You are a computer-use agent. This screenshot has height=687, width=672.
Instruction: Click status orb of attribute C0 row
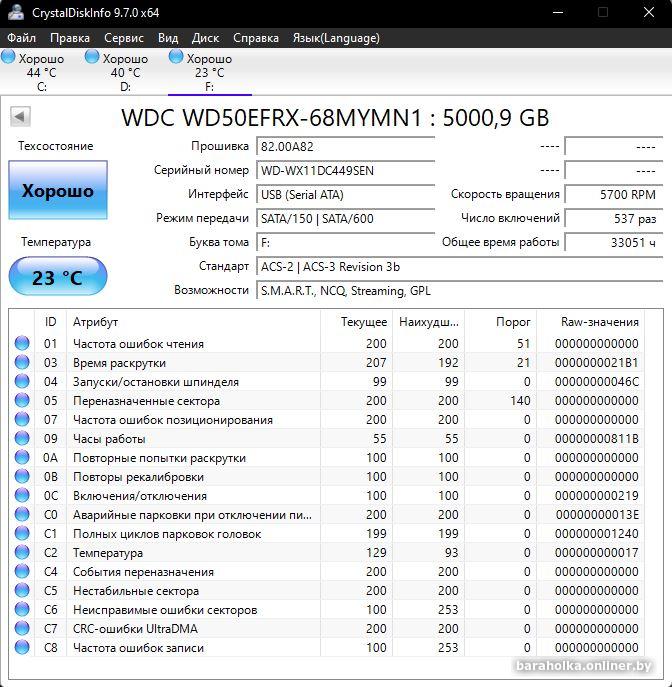(22, 514)
